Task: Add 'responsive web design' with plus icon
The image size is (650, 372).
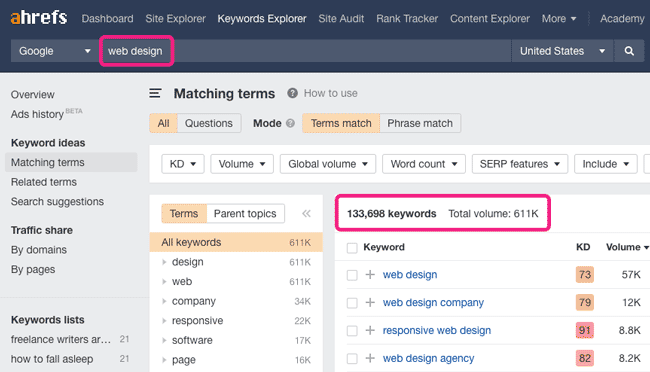Action: 370,330
